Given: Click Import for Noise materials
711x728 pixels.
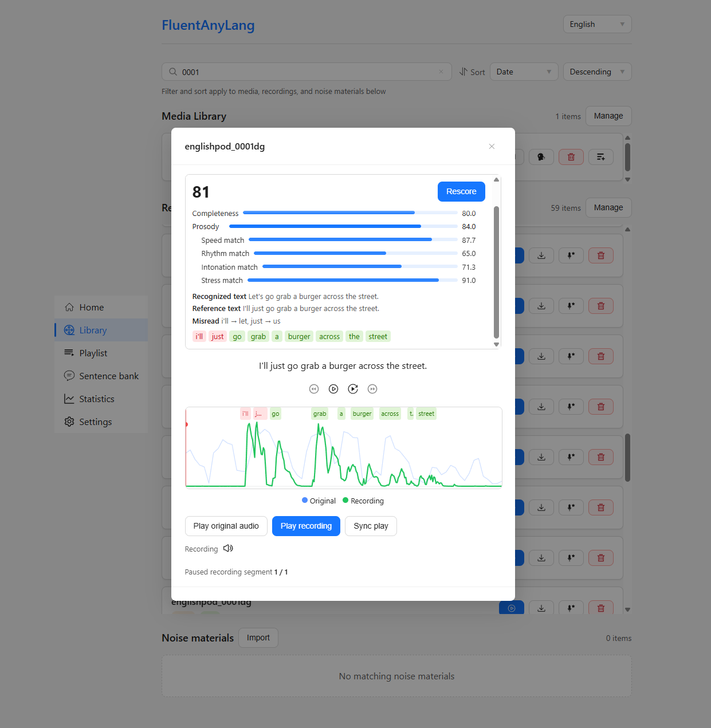Looking at the screenshot, I should (x=258, y=638).
